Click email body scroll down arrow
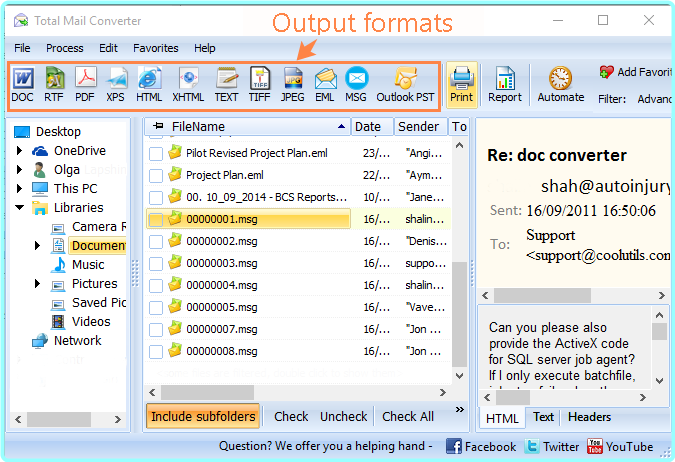 pyautogui.click(x=659, y=381)
